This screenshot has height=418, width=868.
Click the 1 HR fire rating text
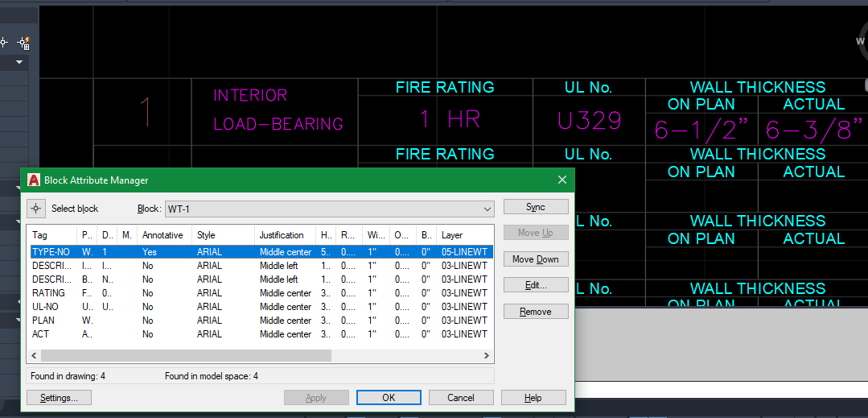450,120
